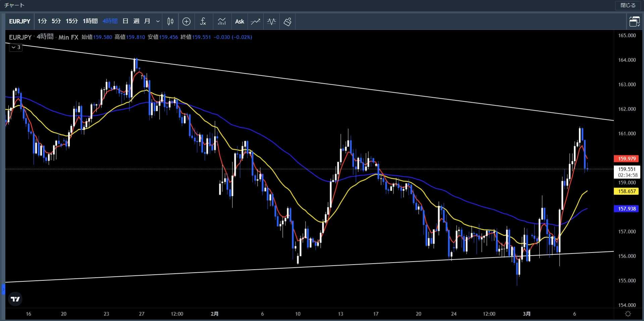
Task: Click the compare/add symbol plus icon
Action: point(186,21)
